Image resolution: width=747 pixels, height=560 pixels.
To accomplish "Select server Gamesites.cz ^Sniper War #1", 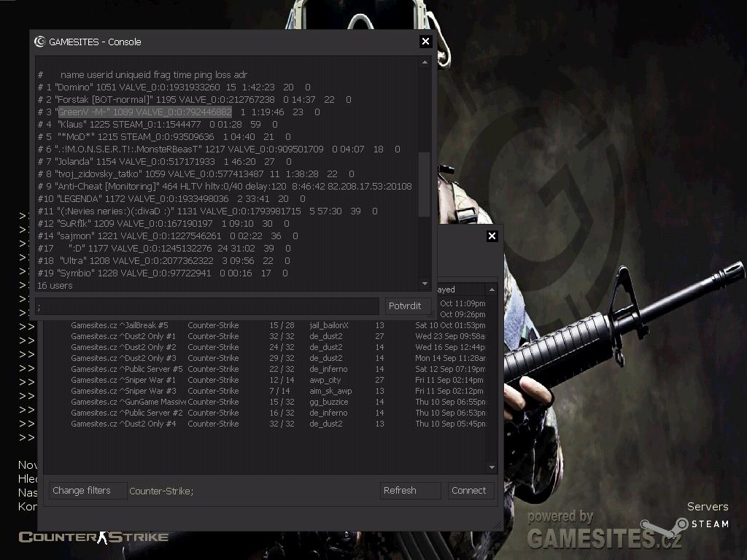I will click(x=264, y=380).
